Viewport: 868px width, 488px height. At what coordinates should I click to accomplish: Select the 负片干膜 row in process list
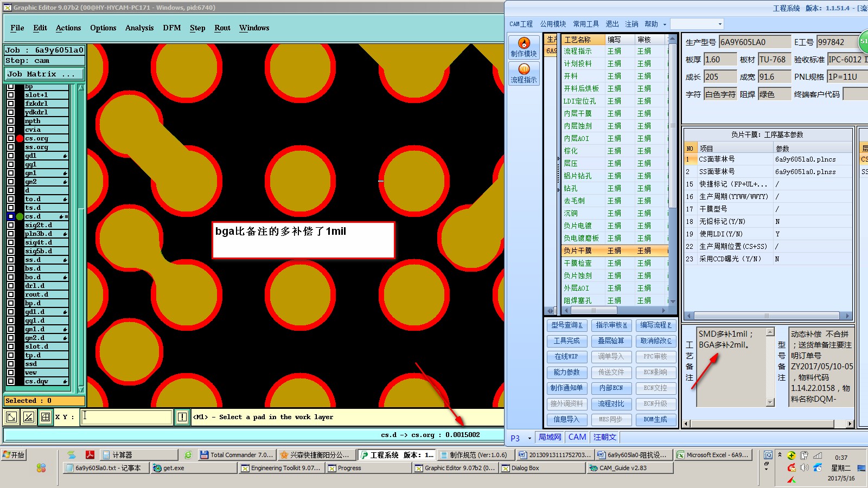pyautogui.click(x=614, y=251)
